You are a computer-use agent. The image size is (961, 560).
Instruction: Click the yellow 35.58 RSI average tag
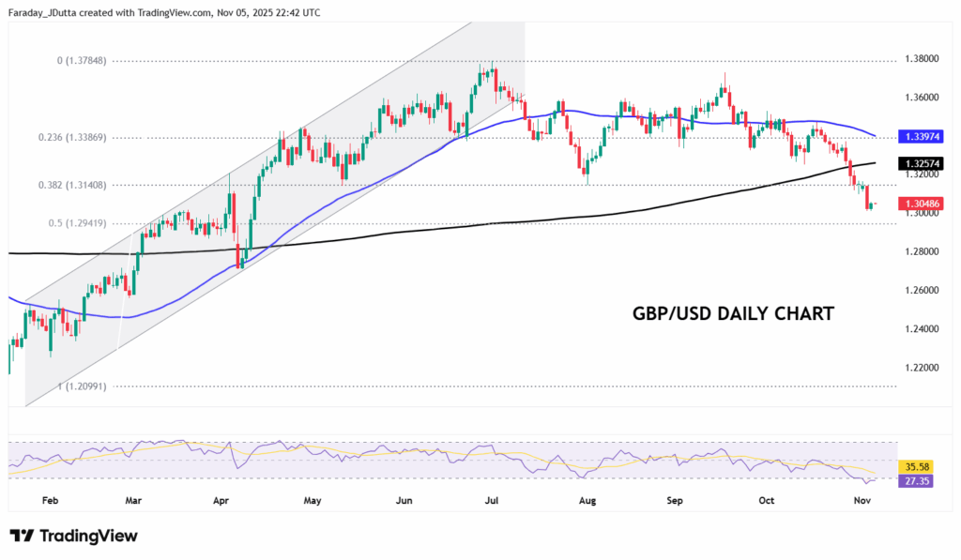tap(914, 465)
